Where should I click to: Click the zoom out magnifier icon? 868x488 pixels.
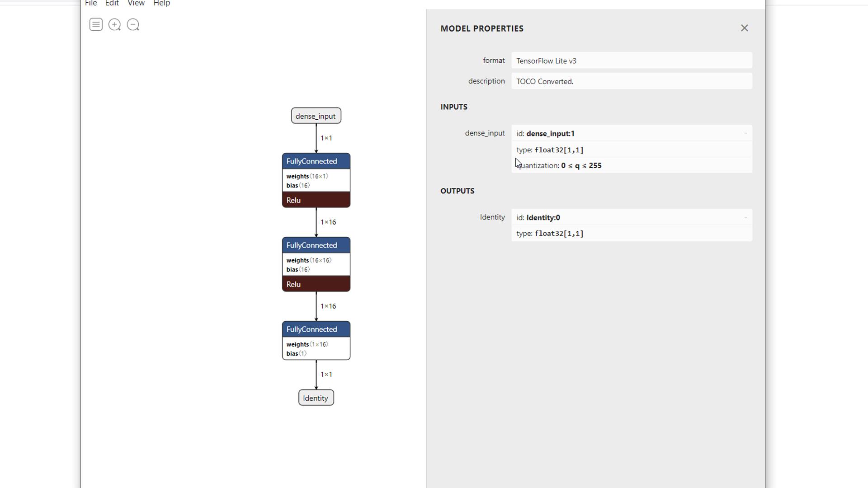pyautogui.click(x=132, y=24)
